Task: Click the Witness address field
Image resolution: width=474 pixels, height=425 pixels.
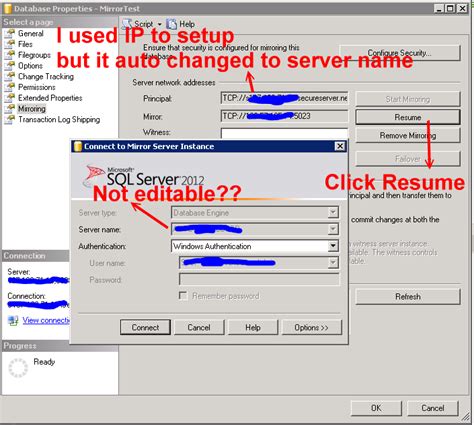Action: 284,133
